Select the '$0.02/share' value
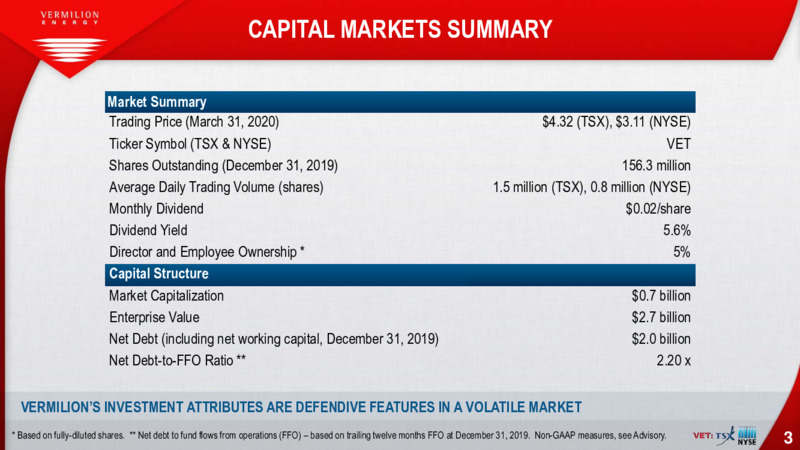This screenshot has height=450, width=800. (658, 209)
